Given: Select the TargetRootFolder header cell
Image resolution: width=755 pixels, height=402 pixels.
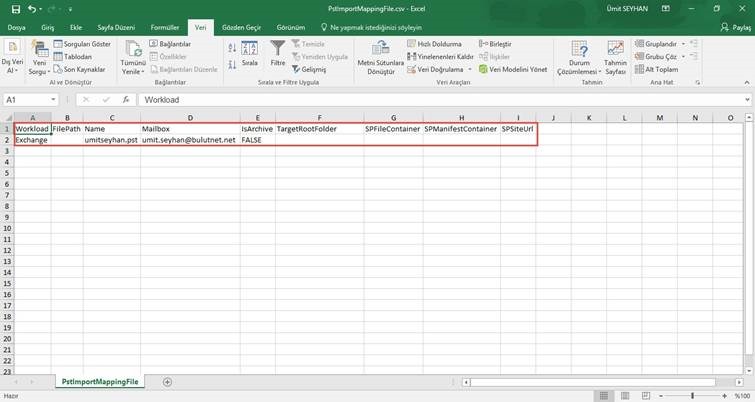Looking at the screenshot, I should coord(320,129).
